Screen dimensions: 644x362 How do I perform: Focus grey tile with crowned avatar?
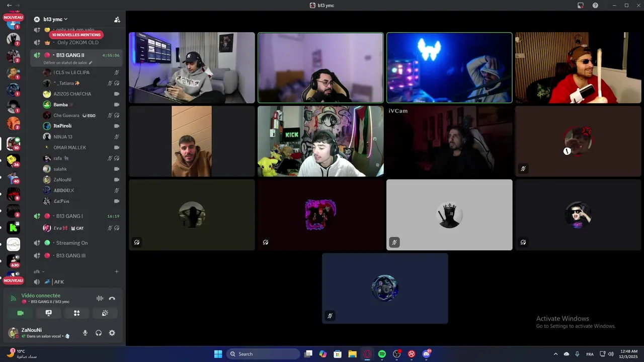click(449, 215)
